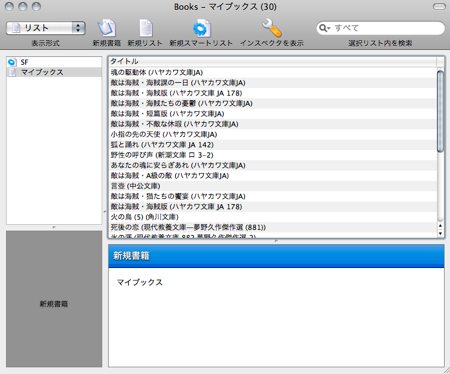Click the scrollbar up arrow
Image resolution: width=450 pixels, height=374 pixels.
[440, 226]
